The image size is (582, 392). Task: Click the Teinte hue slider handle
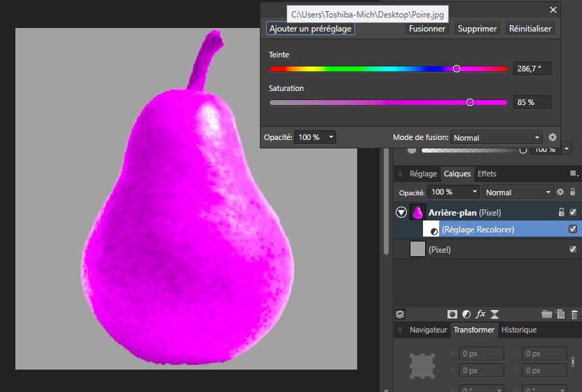pos(457,69)
